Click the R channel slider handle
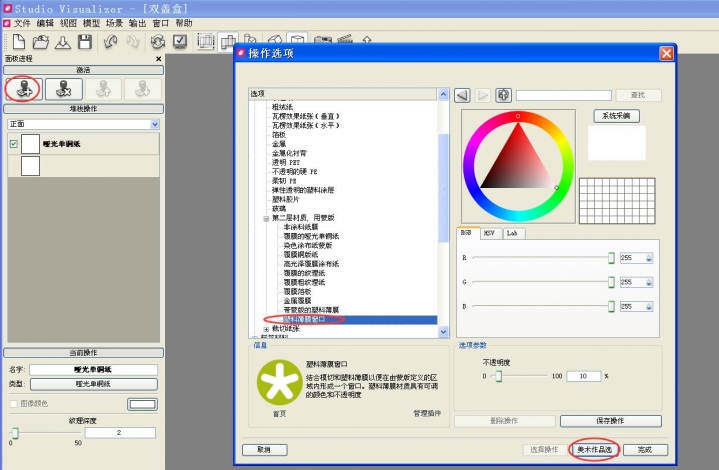This screenshot has width=719, height=470. [x=611, y=258]
